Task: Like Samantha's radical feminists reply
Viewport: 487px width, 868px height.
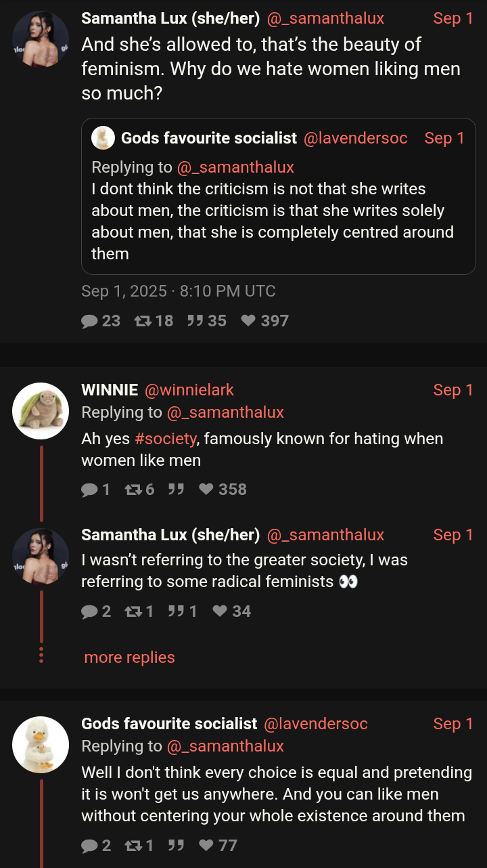Action: (220, 611)
